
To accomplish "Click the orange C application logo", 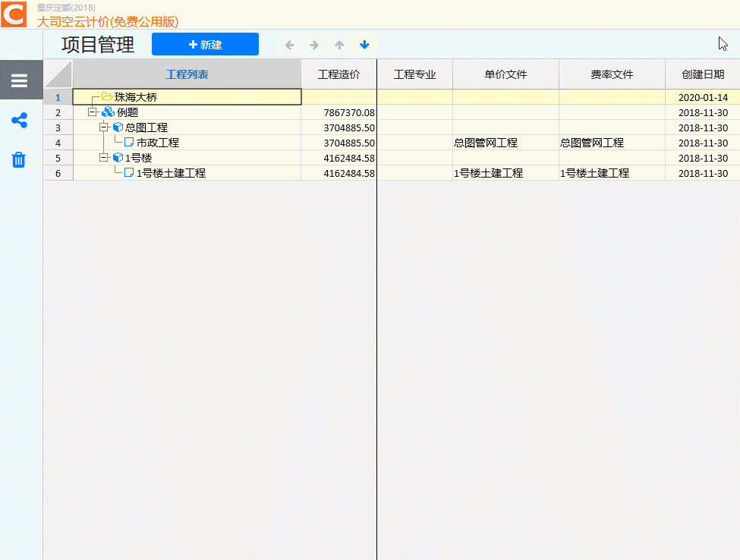I will tap(14, 14).
